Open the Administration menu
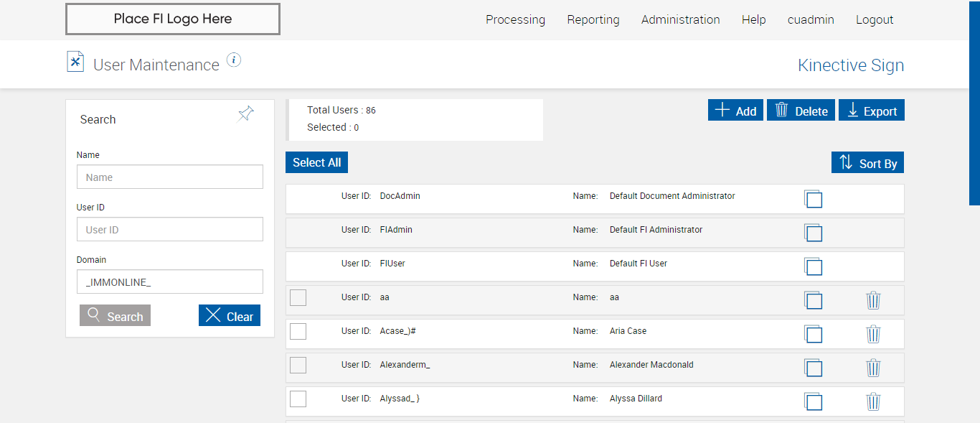The image size is (980, 423). click(x=680, y=20)
